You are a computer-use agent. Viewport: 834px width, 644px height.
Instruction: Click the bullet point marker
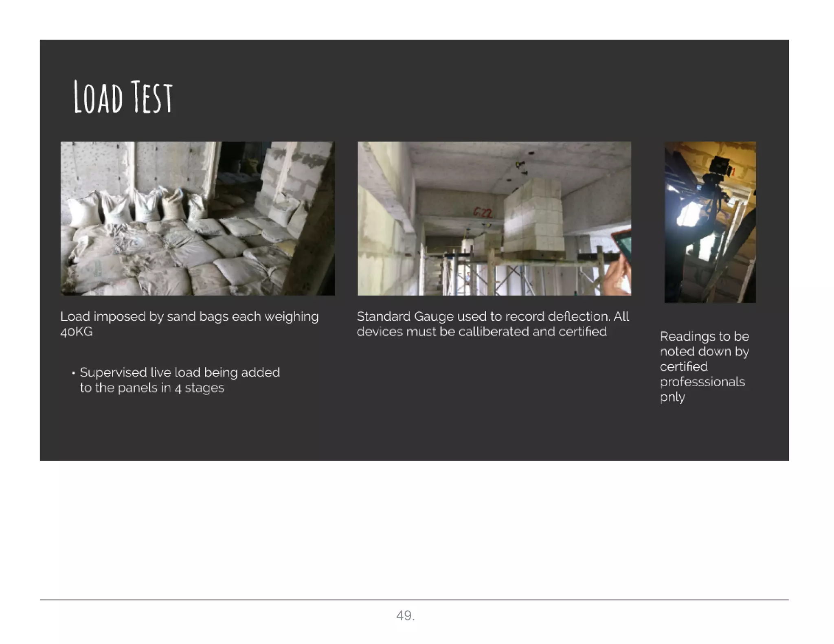tap(73, 372)
